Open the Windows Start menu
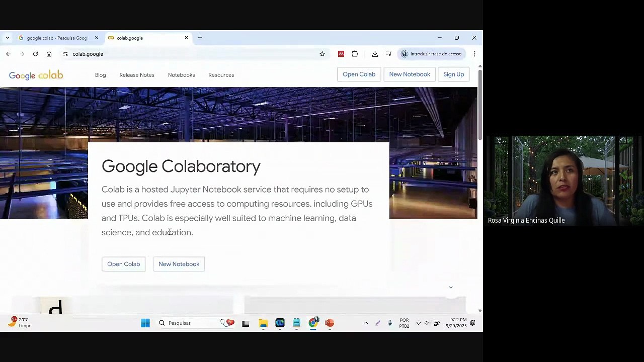 click(145, 323)
